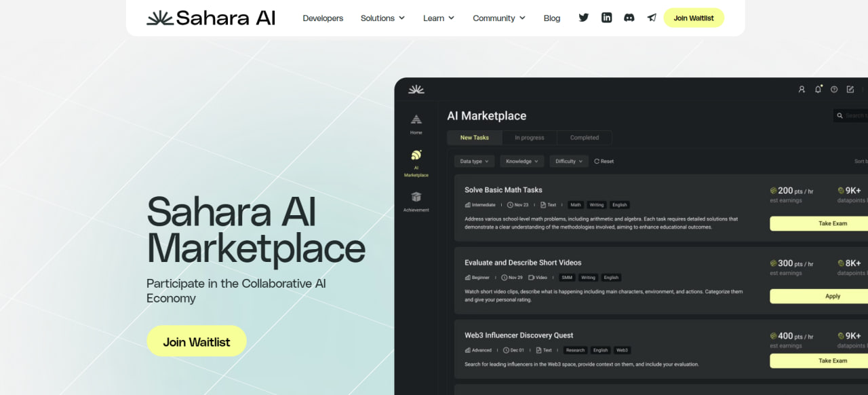Switch to the Completed tab
This screenshot has width=868, height=395.
tap(584, 138)
